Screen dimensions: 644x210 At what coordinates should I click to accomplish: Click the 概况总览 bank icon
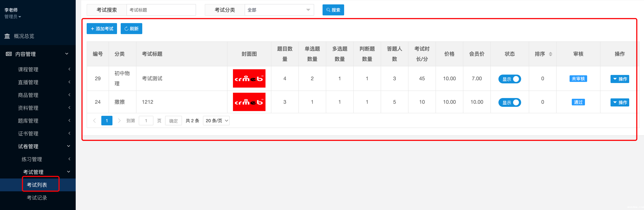pyautogui.click(x=7, y=36)
